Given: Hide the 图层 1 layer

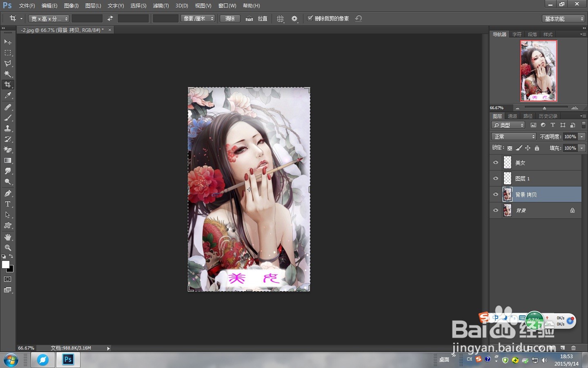Looking at the screenshot, I should (x=496, y=178).
